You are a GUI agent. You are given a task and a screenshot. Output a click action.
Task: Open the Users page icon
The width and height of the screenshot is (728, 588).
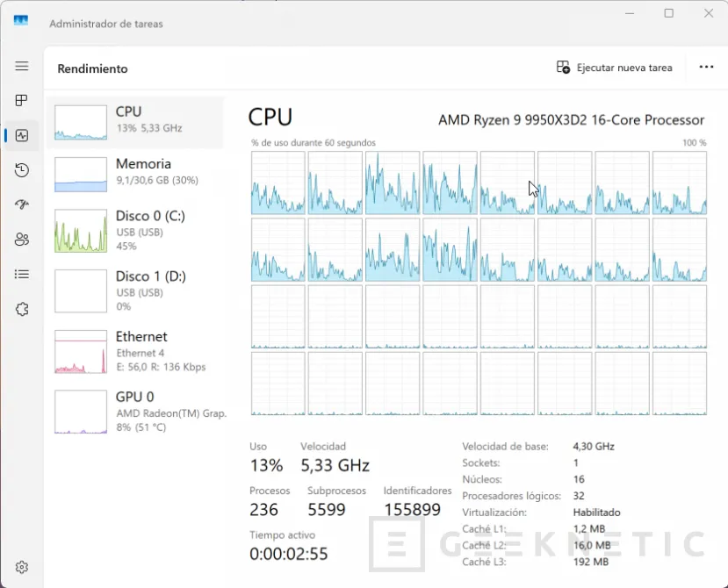click(22, 240)
